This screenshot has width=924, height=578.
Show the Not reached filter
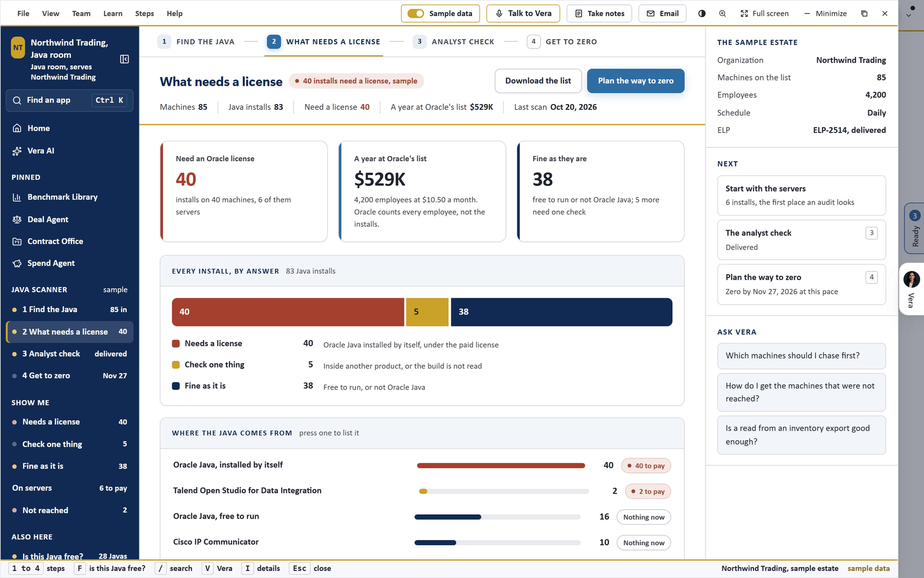coord(70,511)
